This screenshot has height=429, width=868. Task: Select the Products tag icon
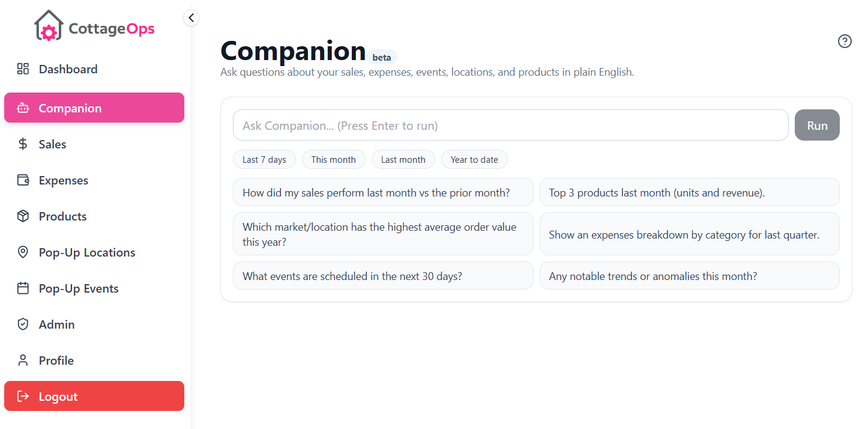[23, 216]
